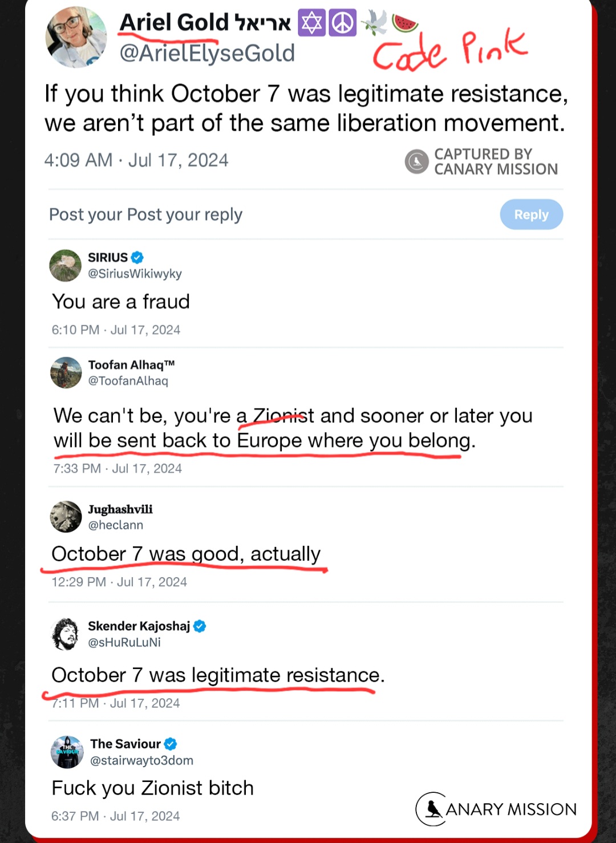This screenshot has width=616, height=843.
Task: Open the @heclann handle
Action: [x=115, y=525]
